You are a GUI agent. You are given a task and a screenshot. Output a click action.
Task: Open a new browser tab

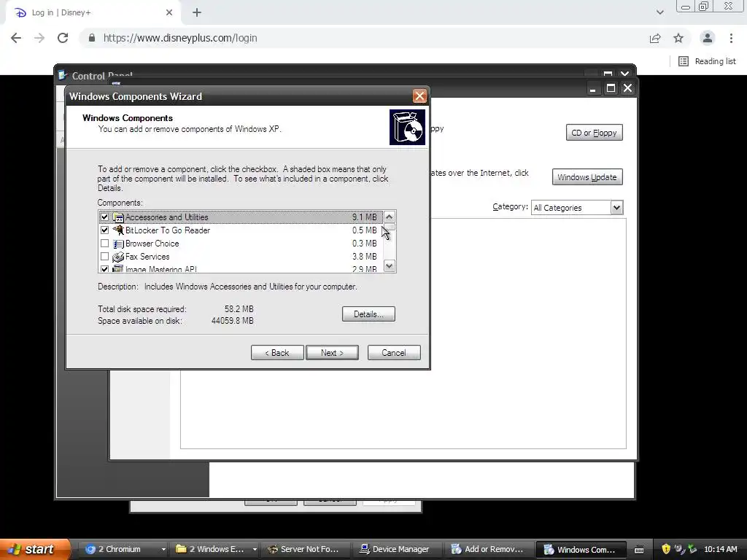(x=197, y=13)
